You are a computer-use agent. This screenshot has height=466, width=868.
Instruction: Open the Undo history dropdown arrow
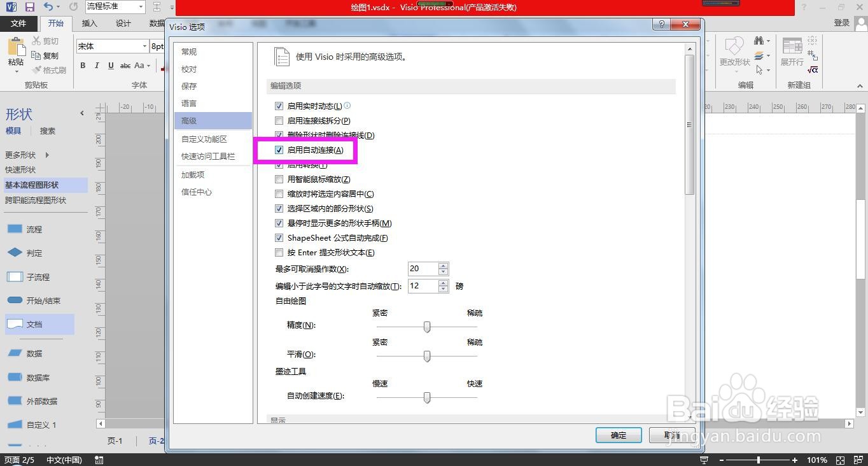pyautogui.click(x=59, y=7)
